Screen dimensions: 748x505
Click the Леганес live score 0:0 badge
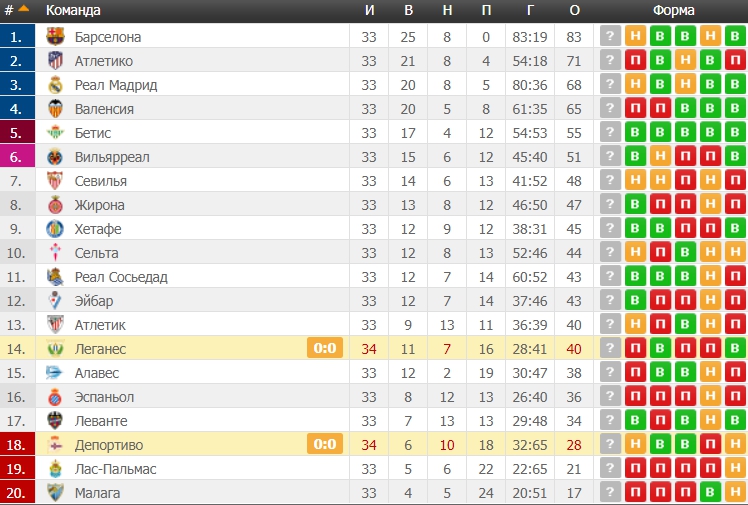pyautogui.click(x=324, y=349)
